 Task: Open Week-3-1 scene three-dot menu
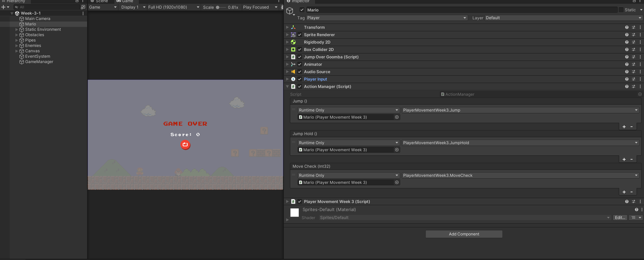83,13
